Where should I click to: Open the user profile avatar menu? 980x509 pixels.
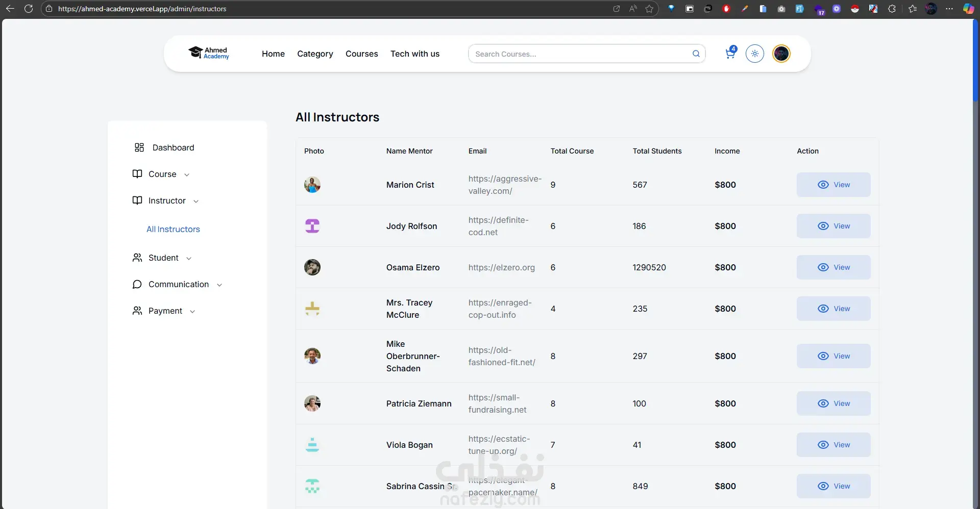(x=781, y=54)
